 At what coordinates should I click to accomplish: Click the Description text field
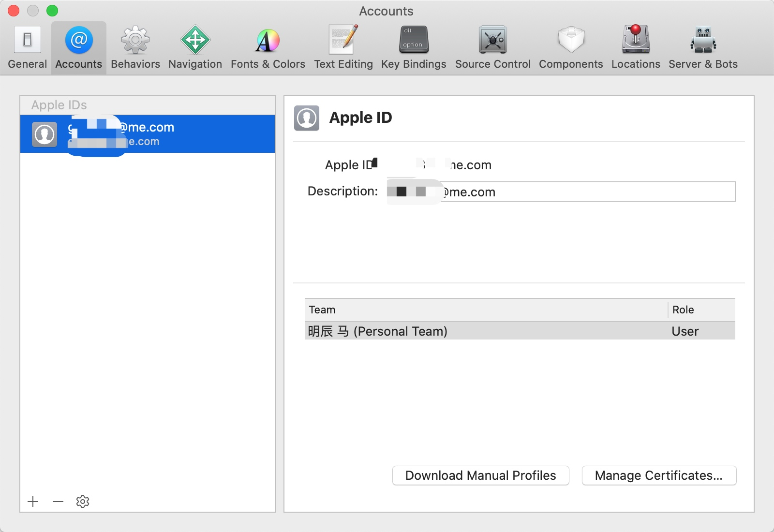(561, 192)
